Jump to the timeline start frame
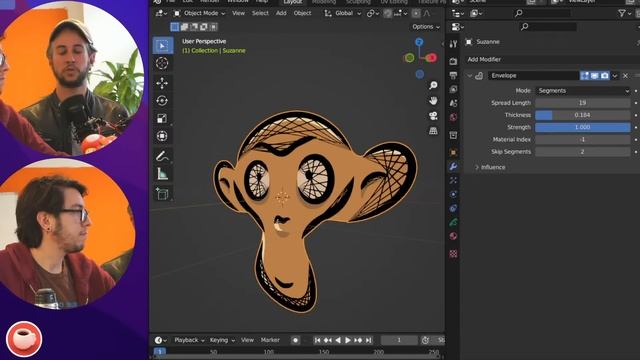 317,340
